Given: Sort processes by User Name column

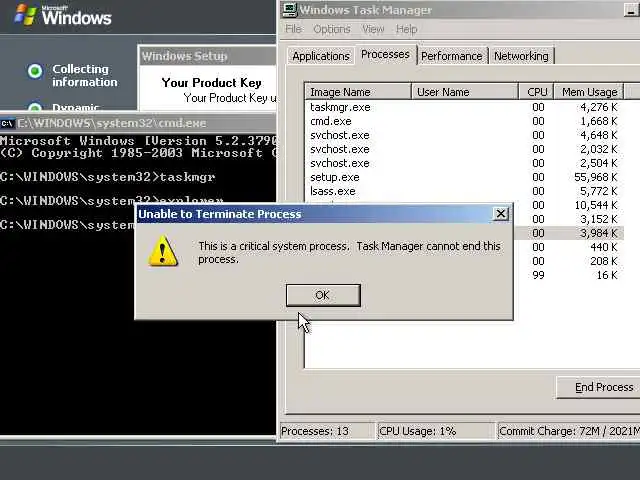Looking at the screenshot, I should pyautogui.click(x=465, y=92).
